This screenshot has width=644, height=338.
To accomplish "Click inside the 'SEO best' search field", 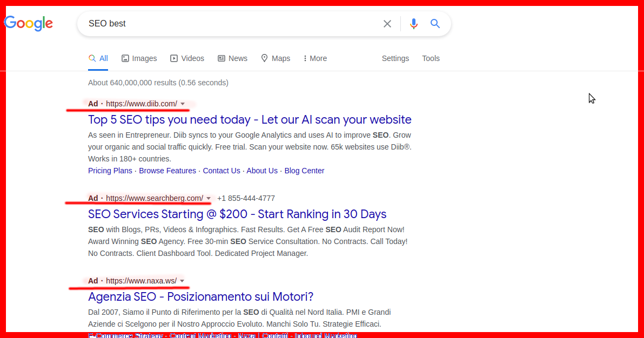I will click(227, 24).
